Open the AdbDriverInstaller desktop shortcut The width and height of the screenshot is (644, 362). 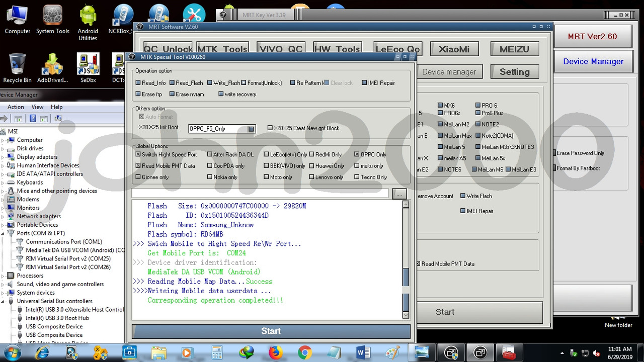click(53, 68)
